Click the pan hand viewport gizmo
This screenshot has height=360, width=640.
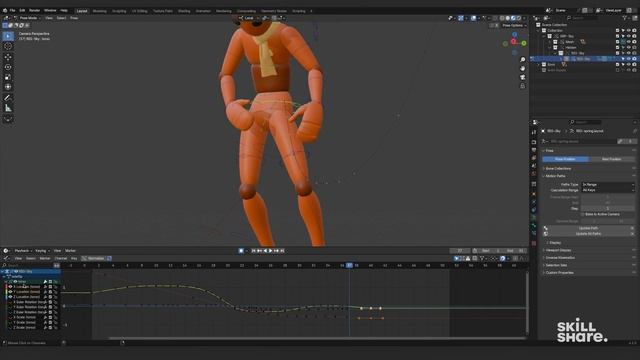point(522,68)
